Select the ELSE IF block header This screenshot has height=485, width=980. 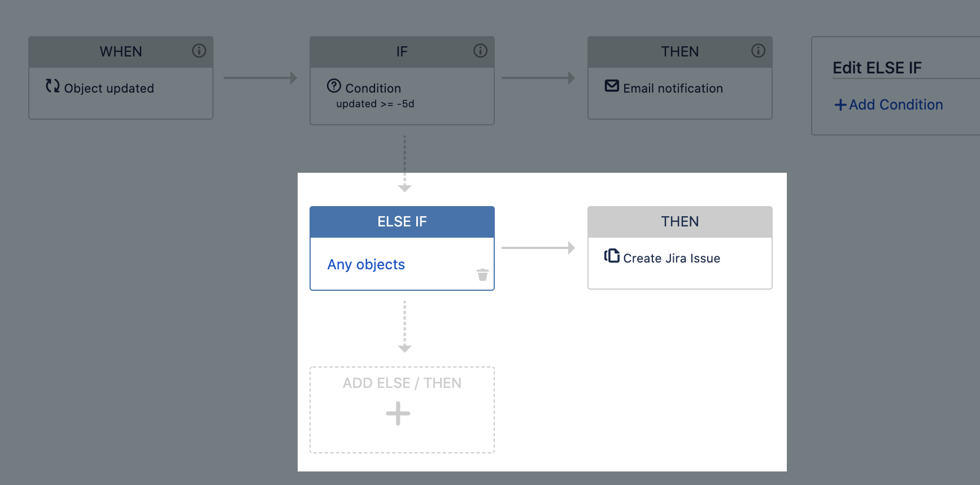[x=402, y=222]
